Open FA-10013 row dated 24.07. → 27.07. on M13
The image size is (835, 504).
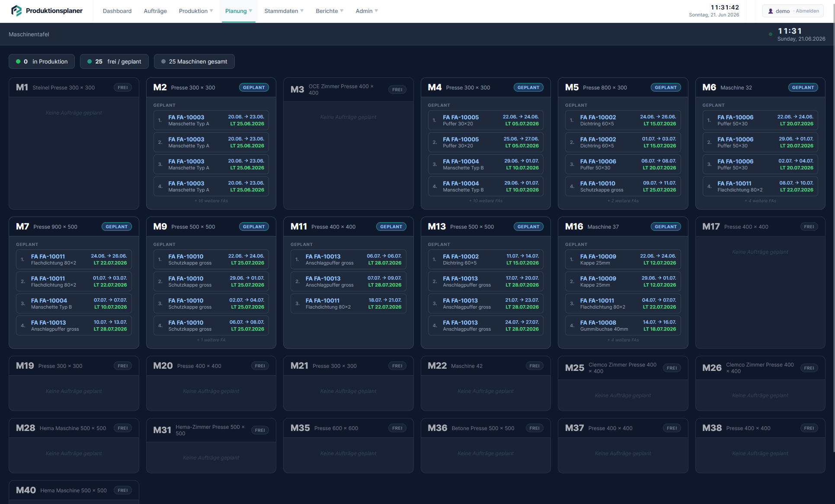486,325
